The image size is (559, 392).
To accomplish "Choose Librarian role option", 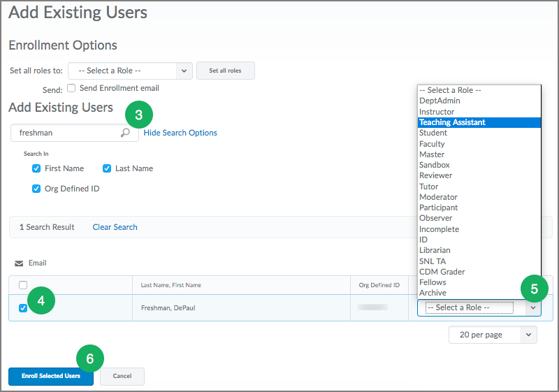I will (x=479, y=250).
